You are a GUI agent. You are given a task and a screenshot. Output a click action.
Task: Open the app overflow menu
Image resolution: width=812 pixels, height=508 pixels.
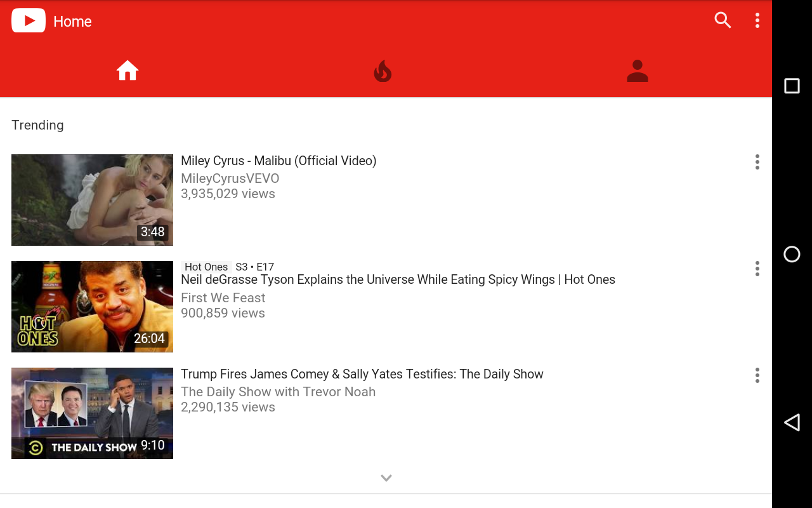[x=757, y=20]
